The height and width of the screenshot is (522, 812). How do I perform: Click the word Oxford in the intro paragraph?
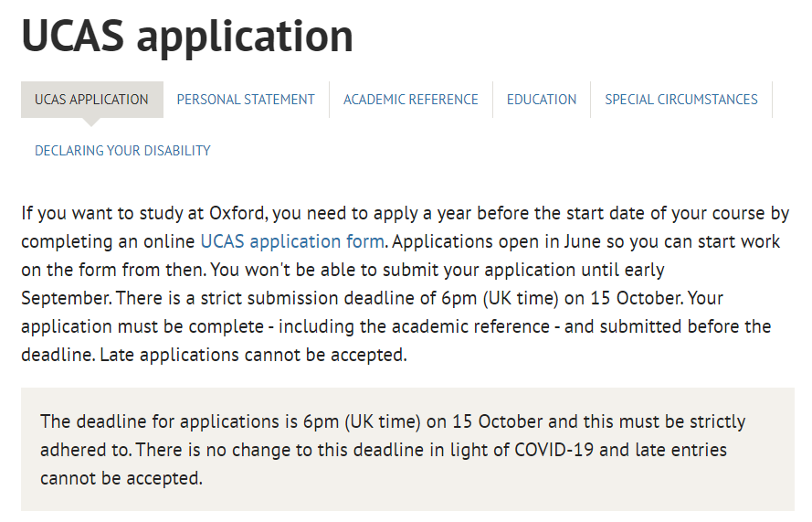238,213
